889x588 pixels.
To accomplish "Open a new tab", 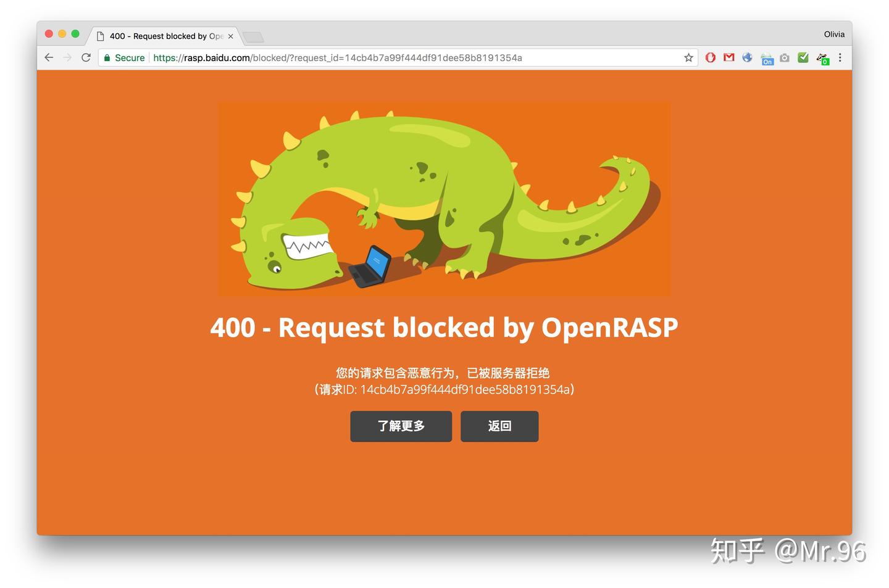I will (x=253, y=37).
